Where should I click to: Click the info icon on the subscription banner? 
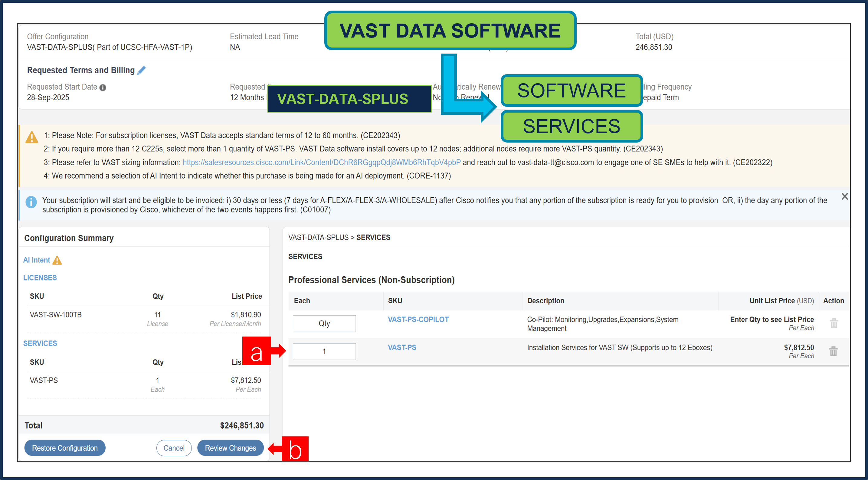coord(31,202)
